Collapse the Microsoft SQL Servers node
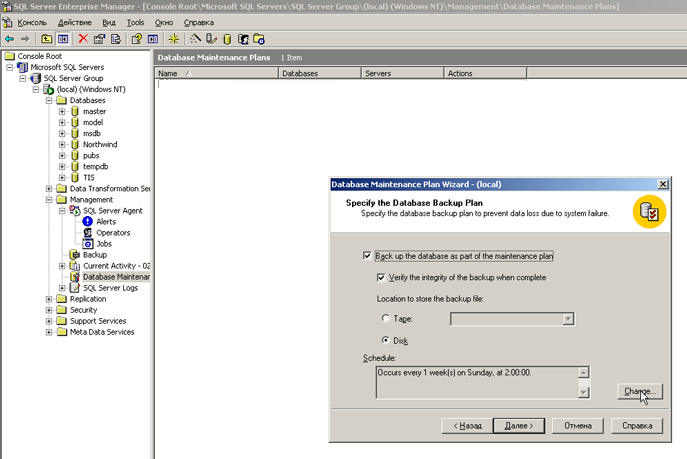This screenshot has height=459, width=687. pyautogui.click(x=10, y=67)
